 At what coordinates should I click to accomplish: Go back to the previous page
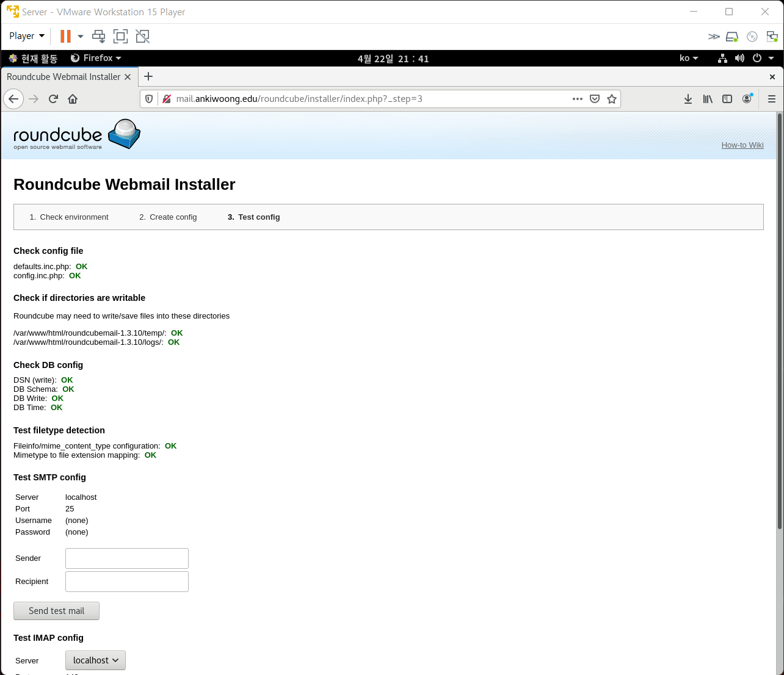pos(13,99)
